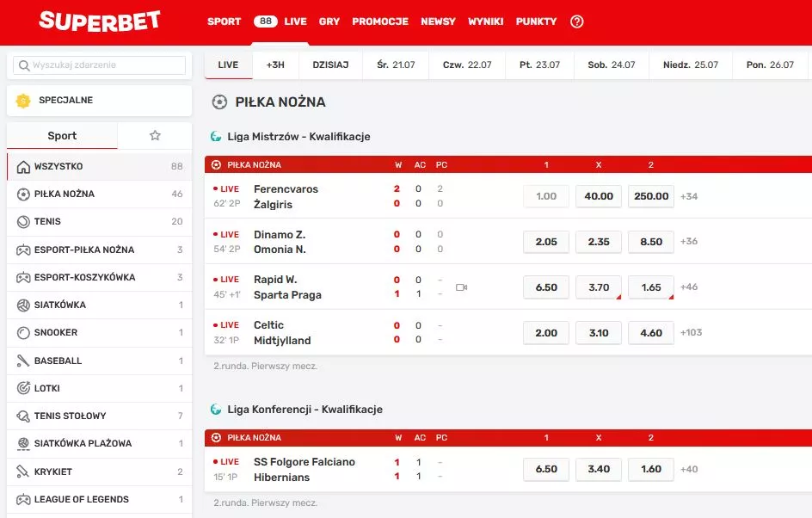Click the Tenis ball icon
812x518 pixels.
pyautogui.click(x=23, y=222)
